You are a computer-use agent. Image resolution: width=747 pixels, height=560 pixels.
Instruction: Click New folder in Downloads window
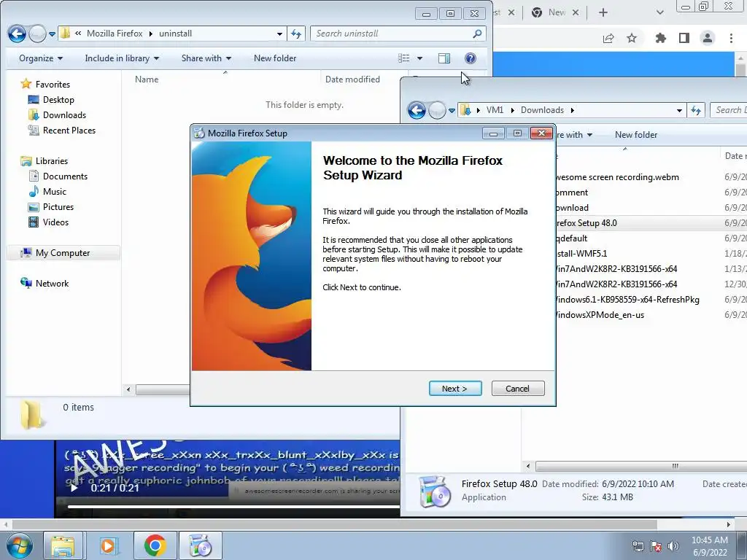pos(636,135)
